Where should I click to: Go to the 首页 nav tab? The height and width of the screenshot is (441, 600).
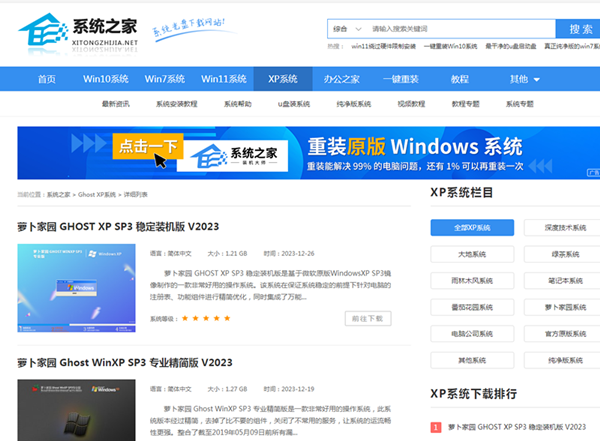click(47, 79)
